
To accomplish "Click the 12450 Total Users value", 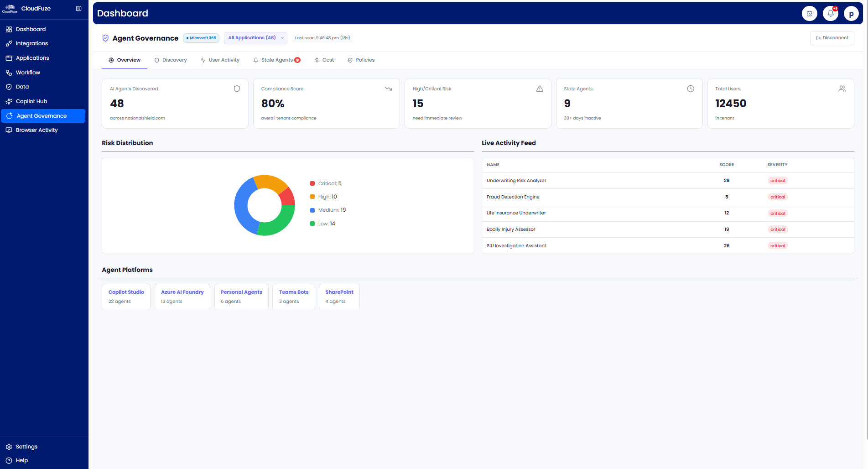I will (x=731, y=104).
